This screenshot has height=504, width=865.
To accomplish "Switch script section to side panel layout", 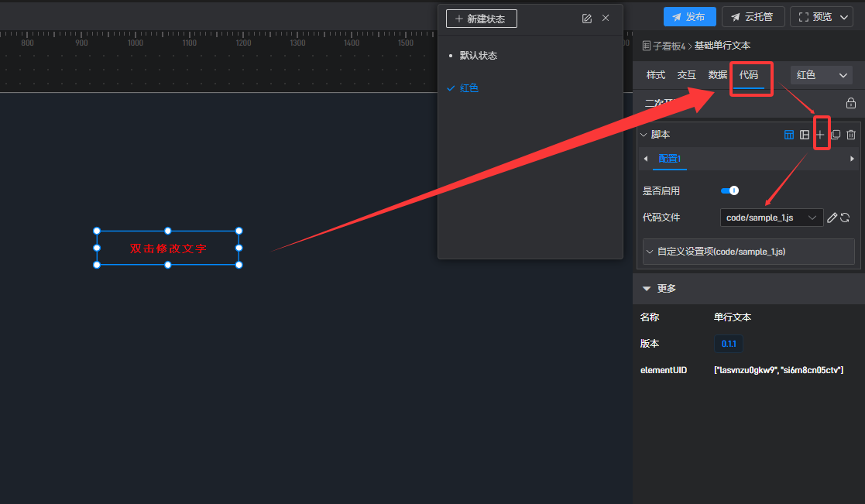I will (x=805, y=135).
